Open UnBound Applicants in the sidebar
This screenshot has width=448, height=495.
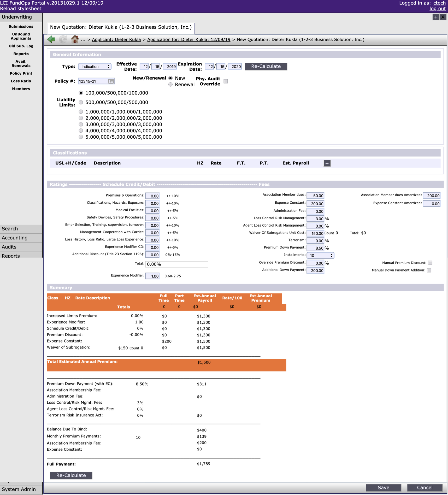[21, 36]
